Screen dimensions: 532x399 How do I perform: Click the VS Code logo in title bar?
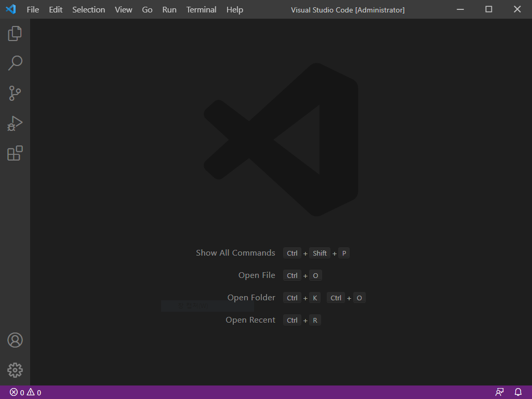[x=11, y=9]
